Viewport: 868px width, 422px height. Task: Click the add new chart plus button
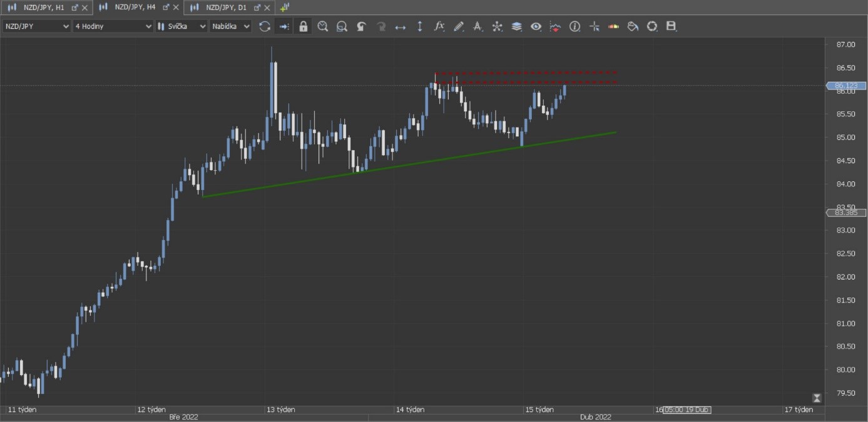(x=285, y=8)
